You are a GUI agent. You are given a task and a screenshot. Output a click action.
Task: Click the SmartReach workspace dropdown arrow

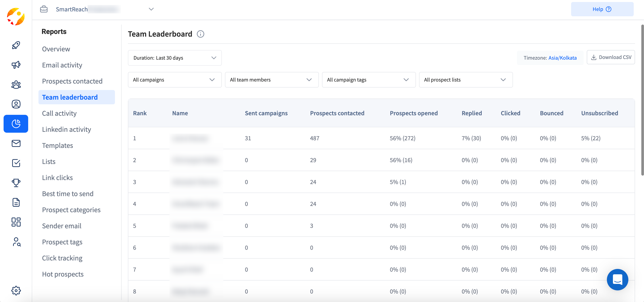point(152,9)
